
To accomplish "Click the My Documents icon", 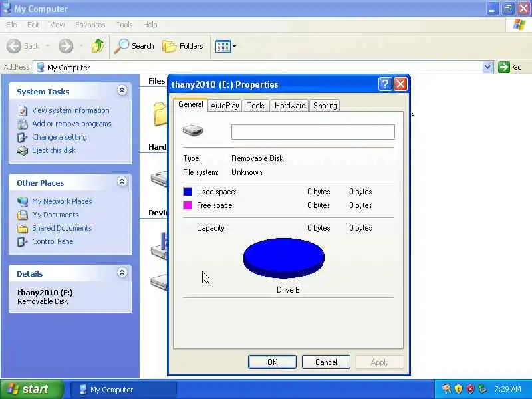I will point(23,215).
